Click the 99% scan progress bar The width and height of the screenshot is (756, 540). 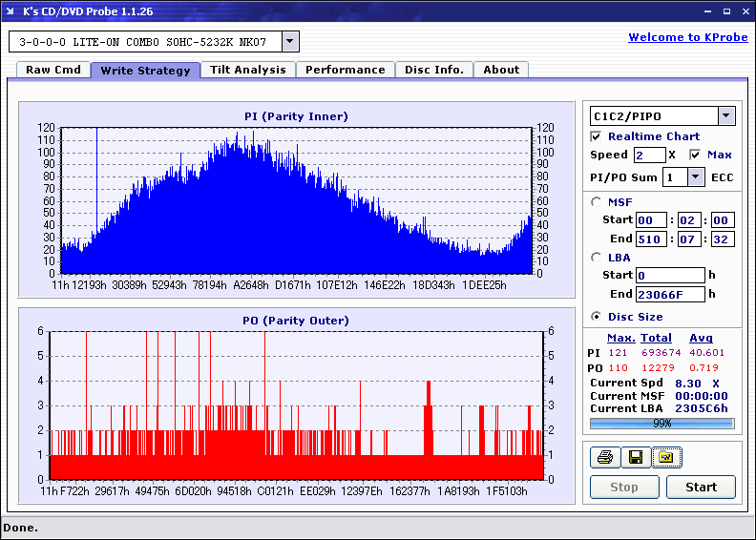661,423
